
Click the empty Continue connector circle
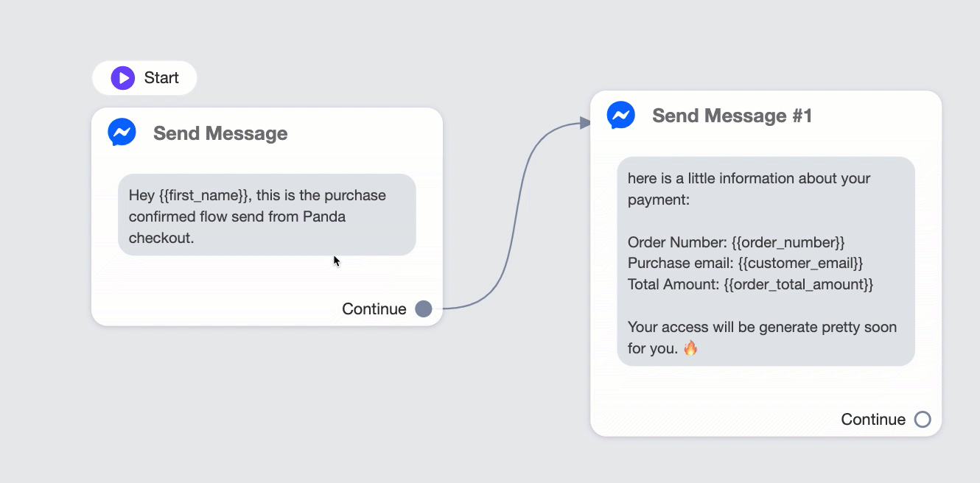923,419
